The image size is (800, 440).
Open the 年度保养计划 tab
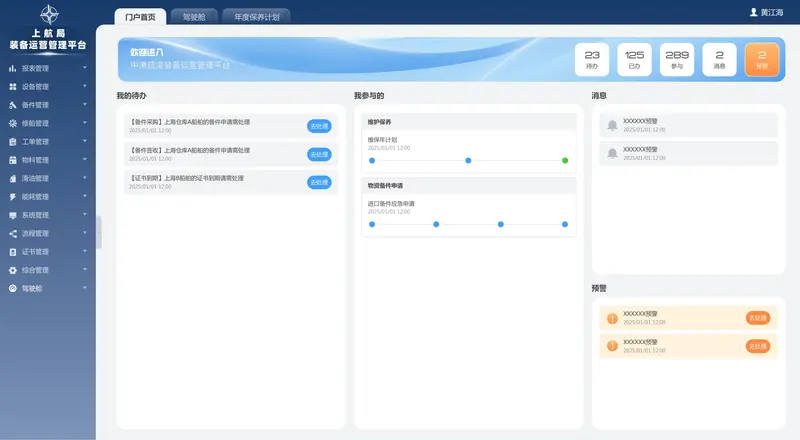coord(257,17)
